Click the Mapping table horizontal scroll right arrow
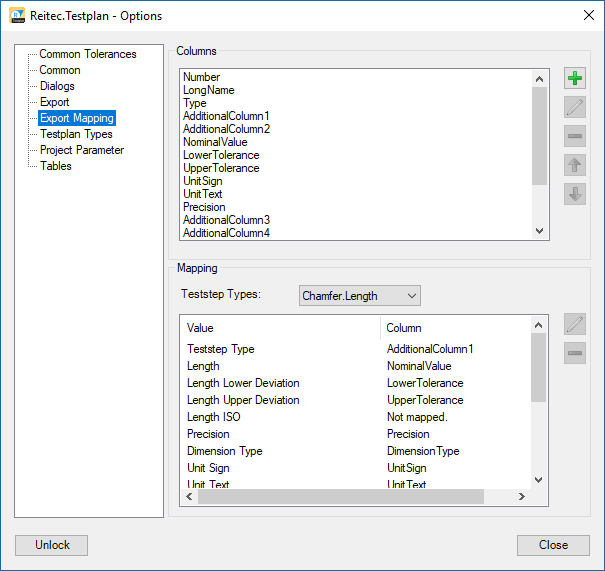The width and height of the screenshot is (605, 571). (x=521, y=497)
